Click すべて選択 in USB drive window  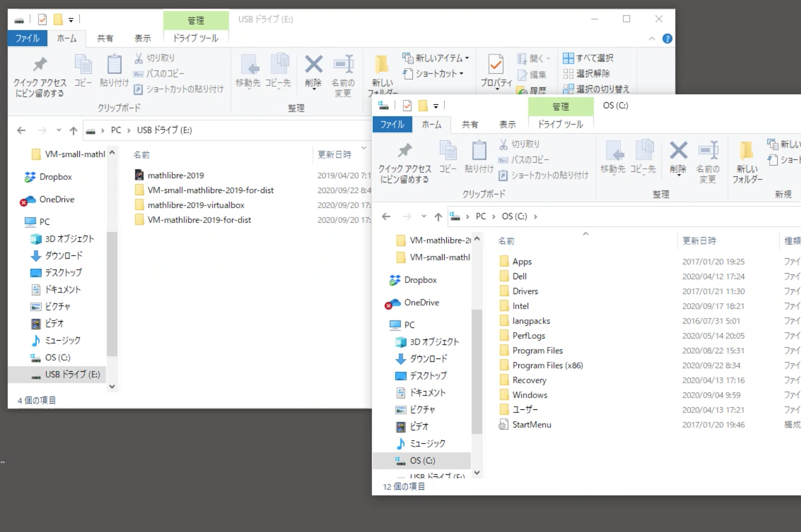click(588, 58)
